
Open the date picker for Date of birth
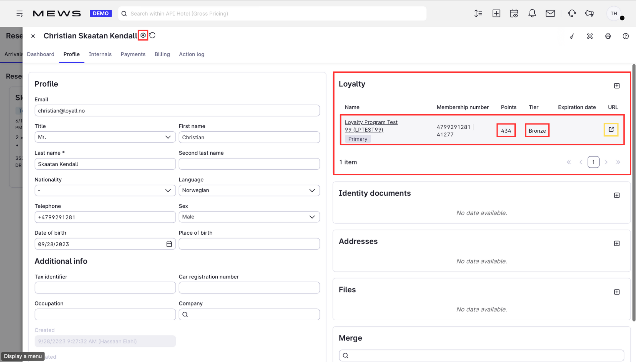(x=169, y=244)
